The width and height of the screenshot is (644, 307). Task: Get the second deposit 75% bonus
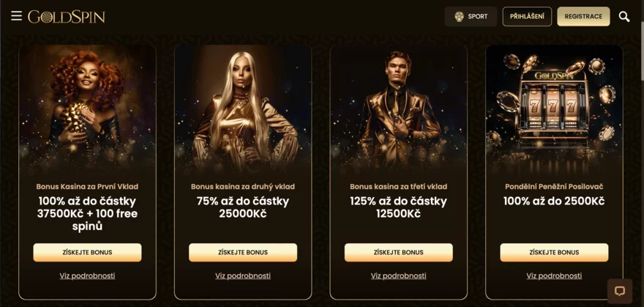tap(243, 252)
